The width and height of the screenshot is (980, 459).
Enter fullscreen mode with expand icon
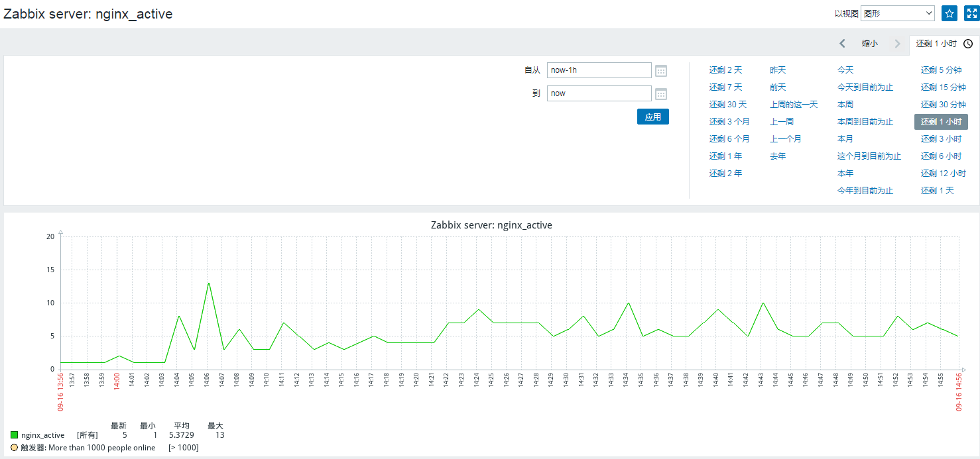pyautogui.click(x=971, y=13)
